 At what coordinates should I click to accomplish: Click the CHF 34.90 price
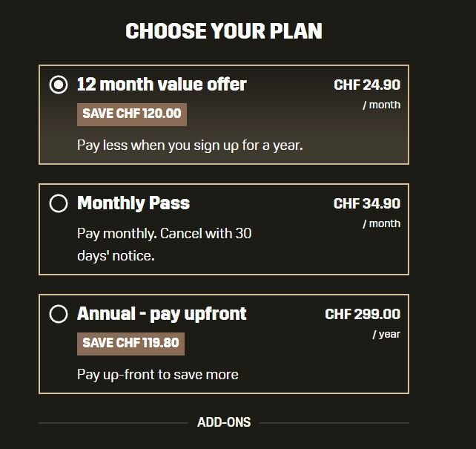(367, 204)
